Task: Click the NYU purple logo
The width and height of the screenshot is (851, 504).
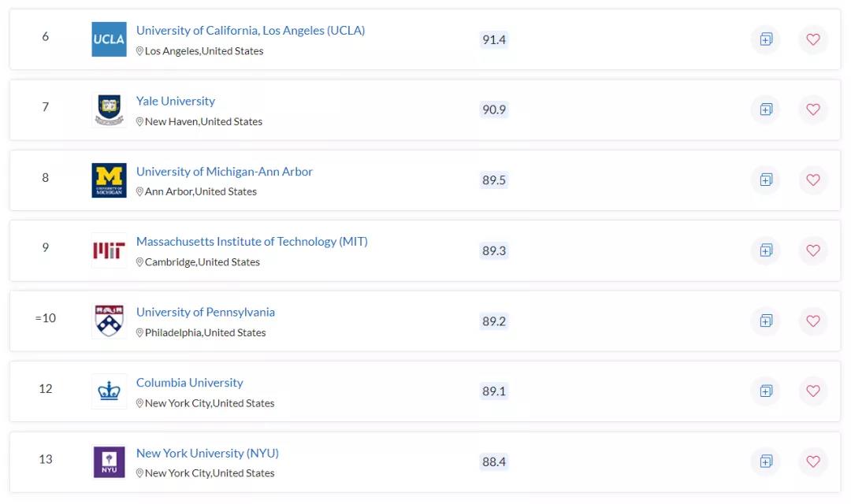Action: (x=109, y=461)
